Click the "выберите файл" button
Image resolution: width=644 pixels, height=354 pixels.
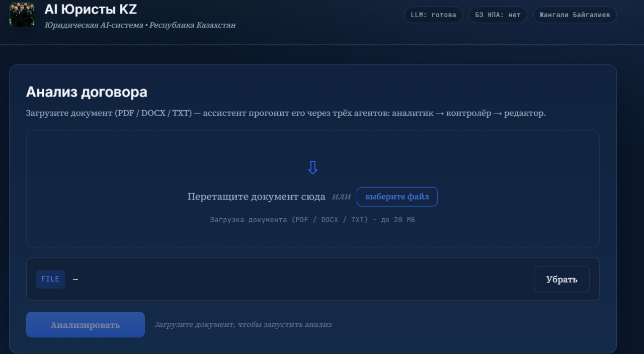(x=397, y=197)
